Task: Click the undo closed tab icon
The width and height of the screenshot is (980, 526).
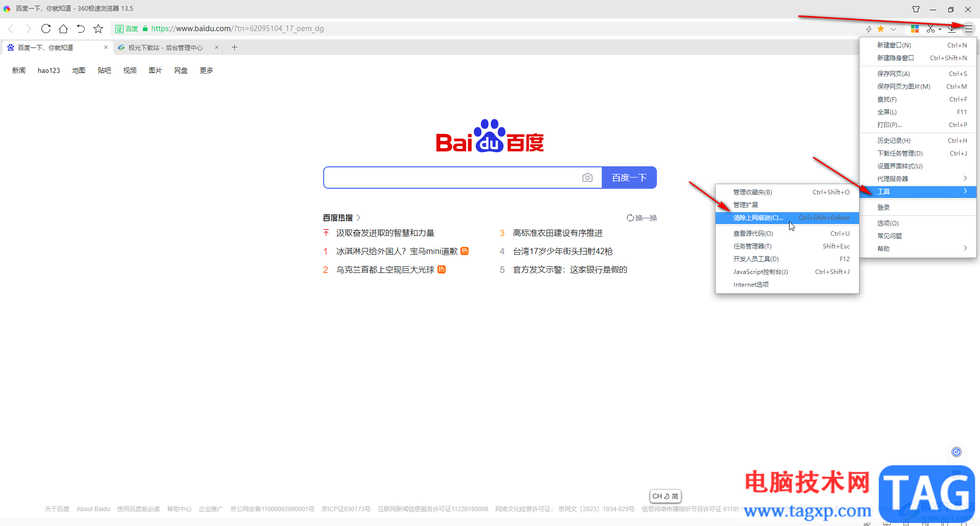Action: 81,29
